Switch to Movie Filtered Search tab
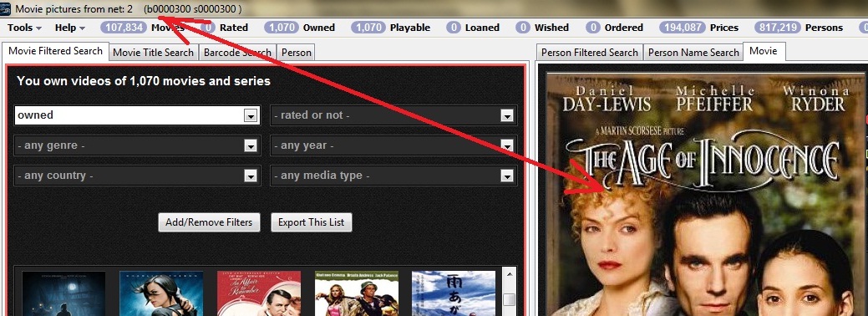The width and height of the screenshot is (868, 316). pyautogui.click(x=55, y=51)
